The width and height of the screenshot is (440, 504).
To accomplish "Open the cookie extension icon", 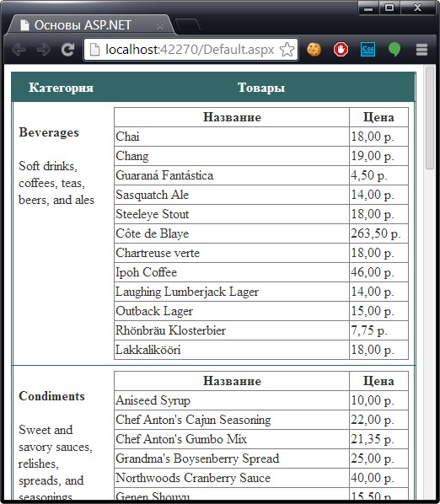I will tap(314, 50).
